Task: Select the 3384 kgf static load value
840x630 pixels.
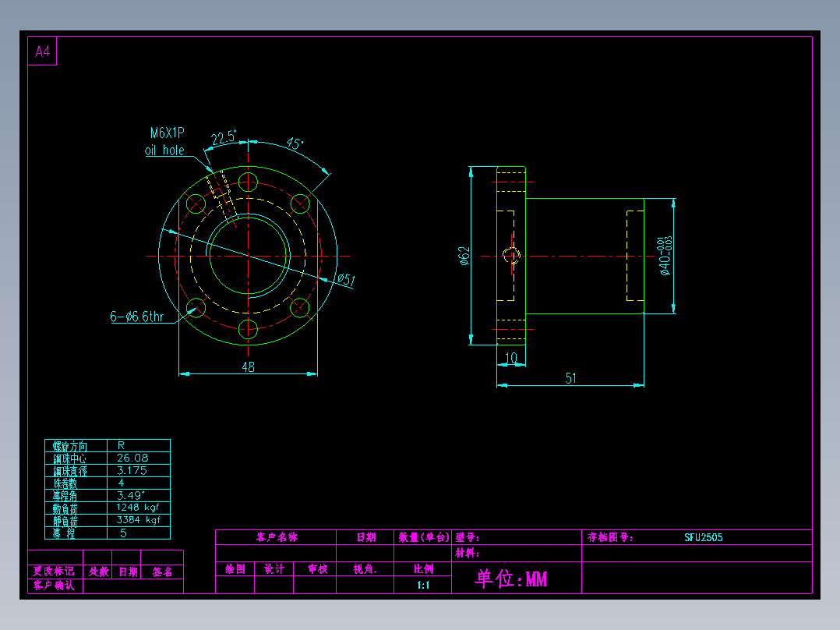Action: pos(138,520)
